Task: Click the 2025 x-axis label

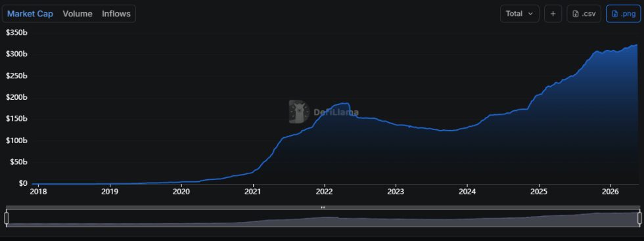Action: (539, 191)
